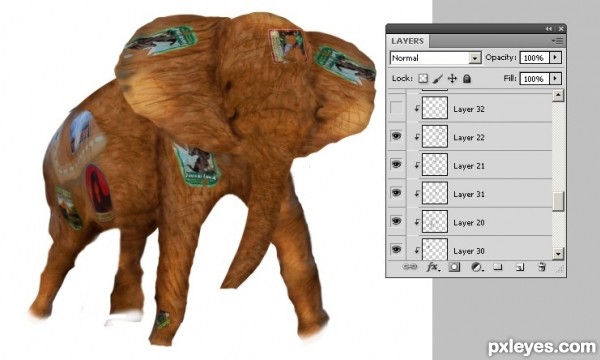Hide Layer 30
The width and height of the screenshot is (600, 360).
396,249
